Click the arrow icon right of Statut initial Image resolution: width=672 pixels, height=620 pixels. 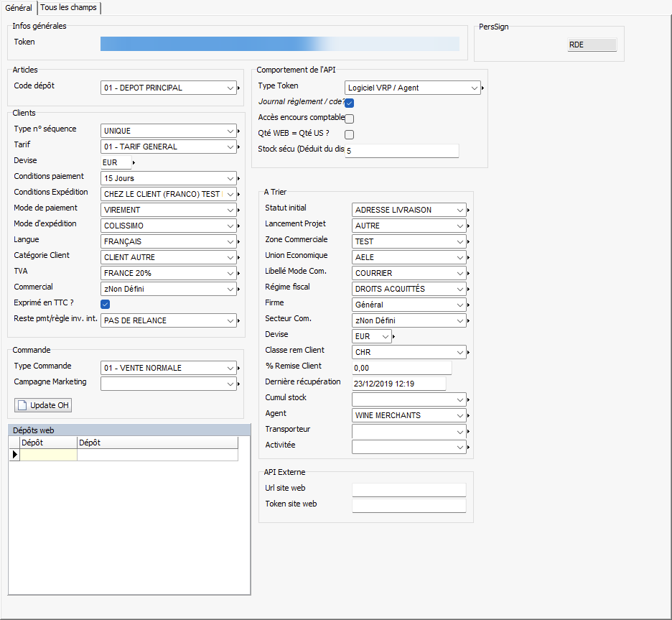470,210
